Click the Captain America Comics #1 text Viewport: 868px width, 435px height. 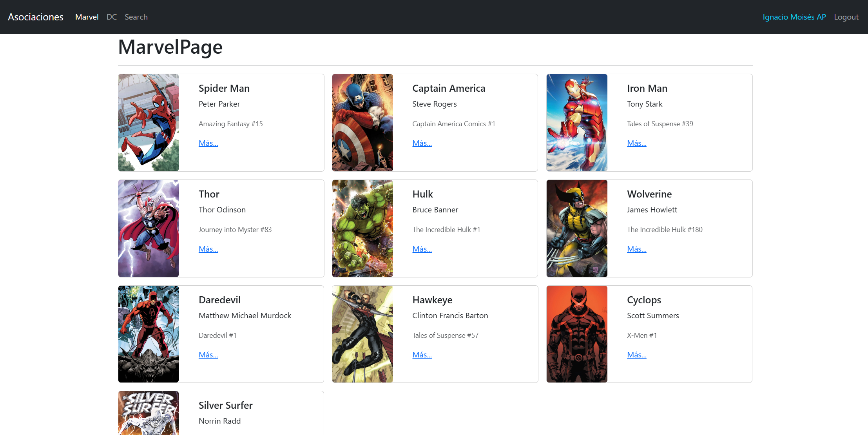pos(453,124)
